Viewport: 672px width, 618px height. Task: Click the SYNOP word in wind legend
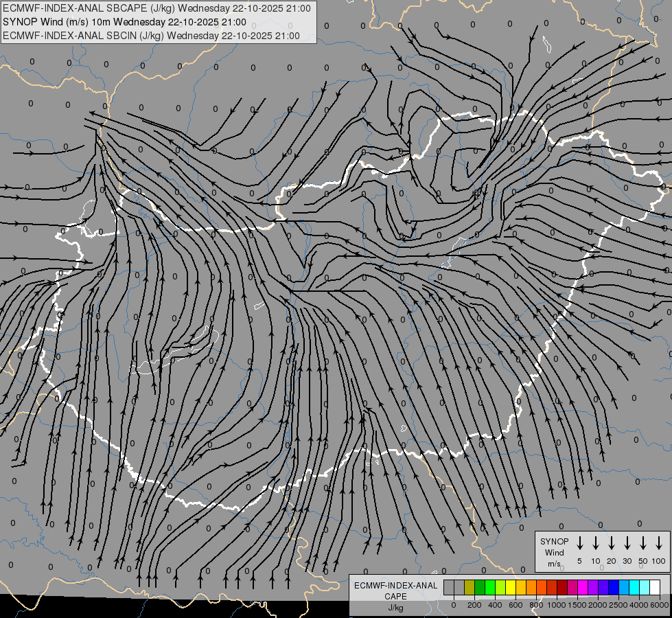coord(554,541)
